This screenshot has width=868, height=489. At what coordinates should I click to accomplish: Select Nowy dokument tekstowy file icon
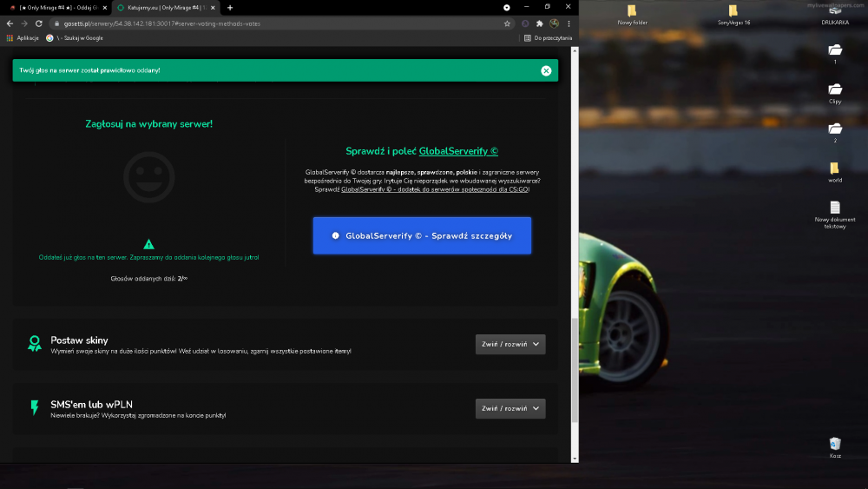835,215
